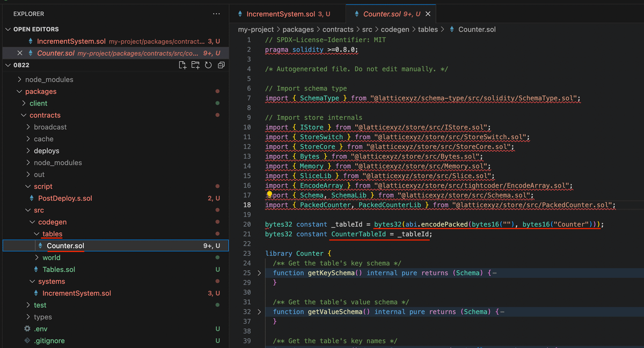644x348 pixels.
Task: Refresh the explorer file tree
Action: pyautogui.click(x=208, y=65)
